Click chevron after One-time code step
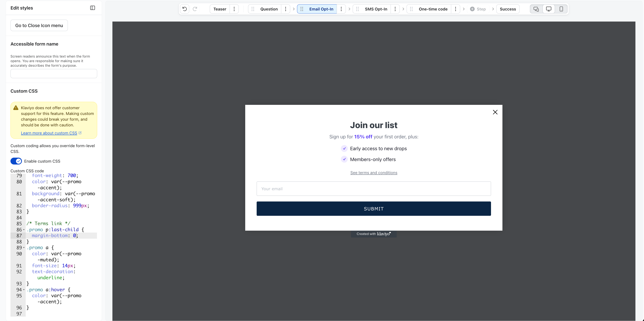644x321 pixels. 464,9
